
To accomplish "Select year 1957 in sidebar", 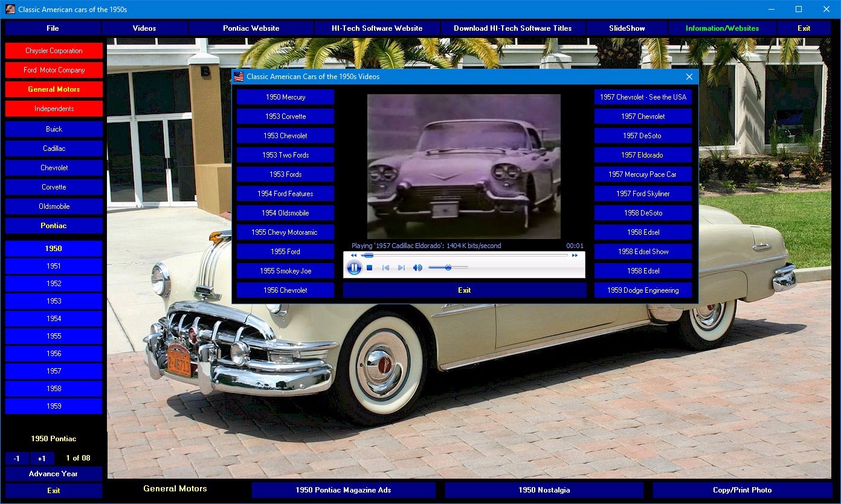I will click(54, 371).
